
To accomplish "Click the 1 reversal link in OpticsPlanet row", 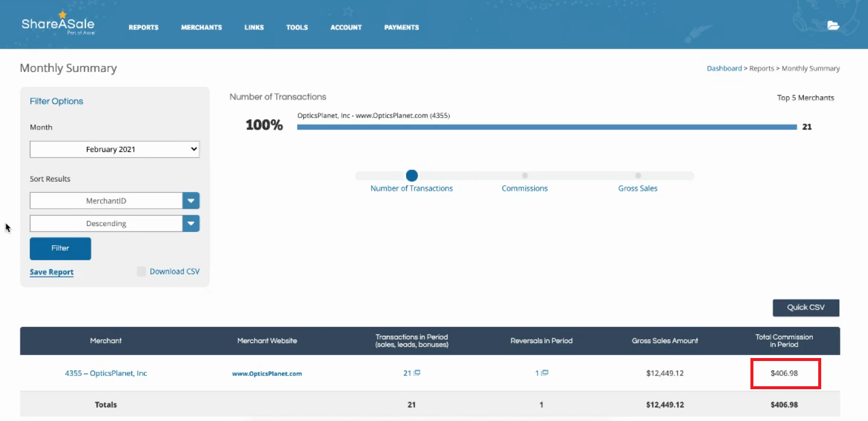I will [x=537, y=373].
